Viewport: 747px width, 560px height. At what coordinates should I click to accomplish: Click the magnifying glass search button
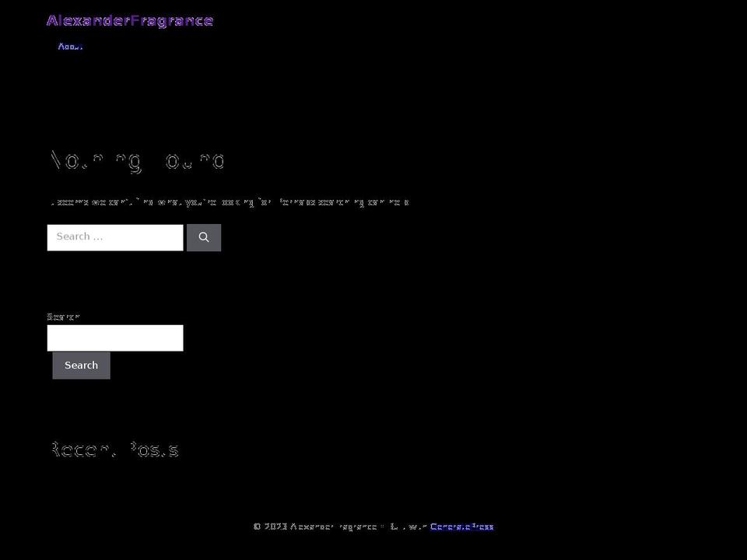pyautogui.click(x=204, y=237)
